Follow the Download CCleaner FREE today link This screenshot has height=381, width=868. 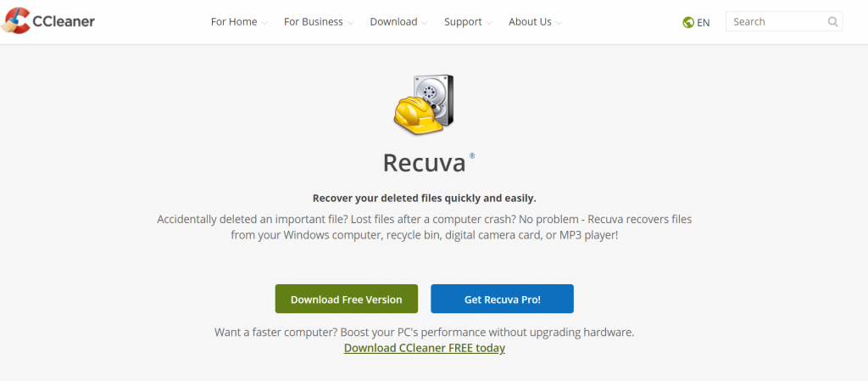point(425,348)
